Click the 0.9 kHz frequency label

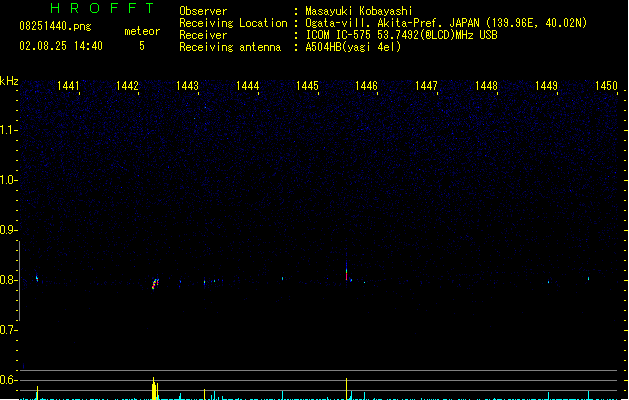pos(8,230)
